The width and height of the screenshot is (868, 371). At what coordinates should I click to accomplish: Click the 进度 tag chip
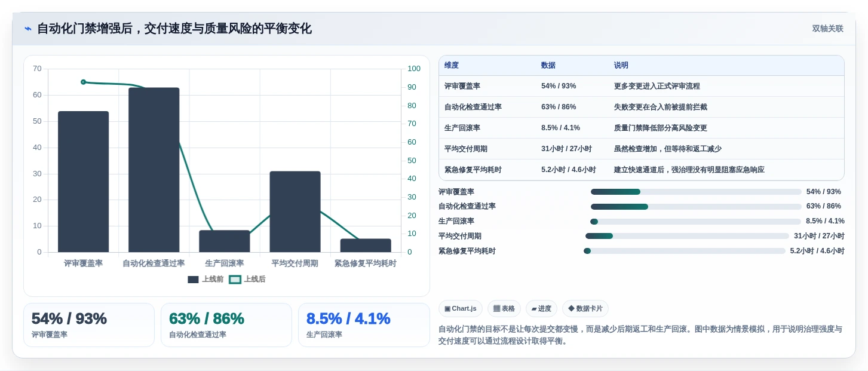(541, 309)
